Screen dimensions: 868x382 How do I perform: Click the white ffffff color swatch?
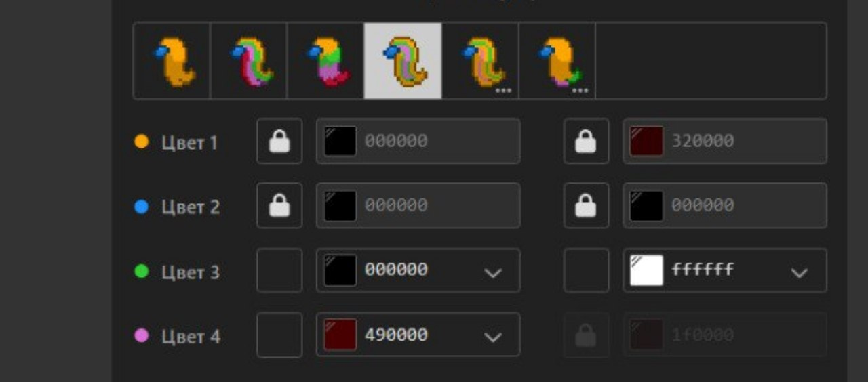coord(646,270)
